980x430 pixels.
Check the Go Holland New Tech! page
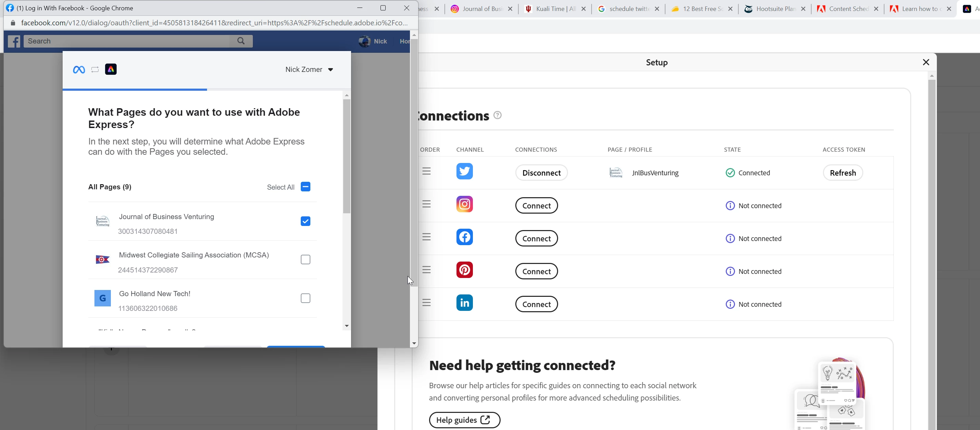[306, 298]
